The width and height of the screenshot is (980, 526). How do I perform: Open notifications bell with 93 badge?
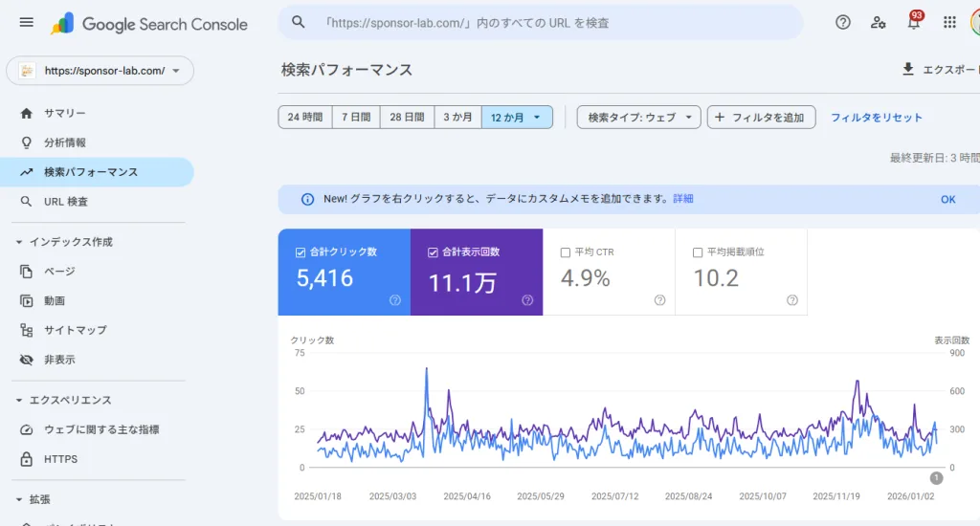(914, 21)
